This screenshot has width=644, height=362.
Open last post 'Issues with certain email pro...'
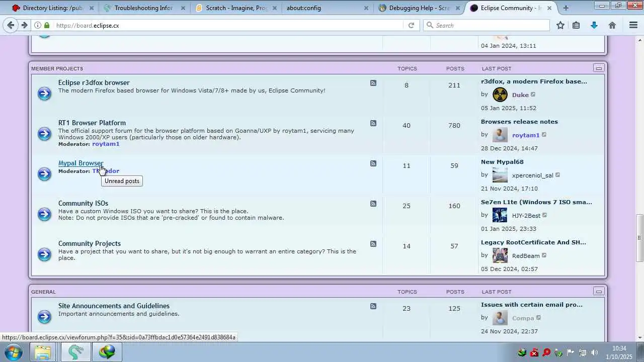point(532,305)
